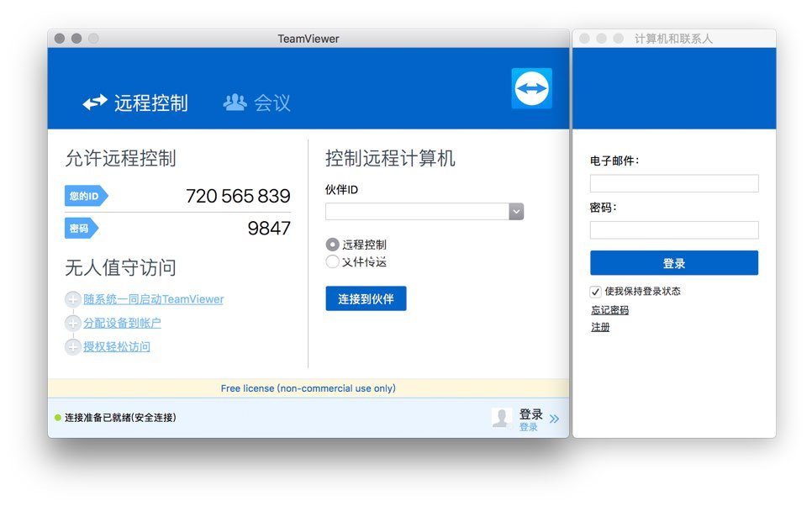The width and height of the screenshot is (812, 506).
Task: Click the meeting people icon
Action: click(235, 103)
